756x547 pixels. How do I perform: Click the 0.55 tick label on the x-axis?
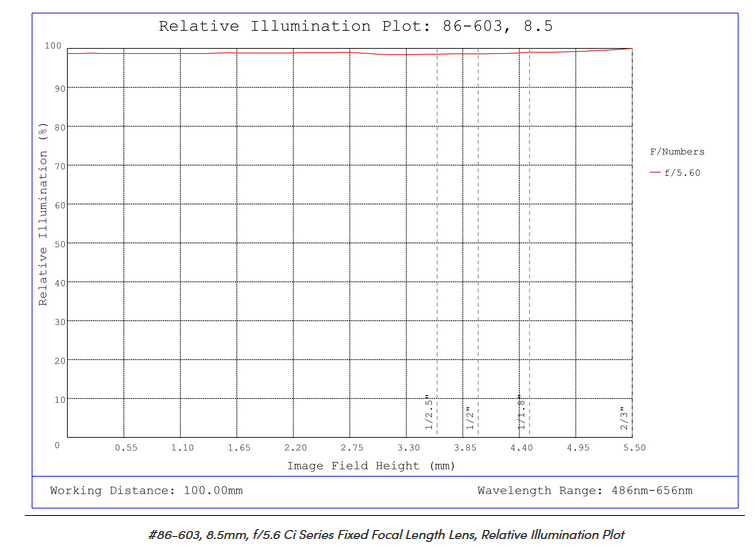click(x=125, y=447)
